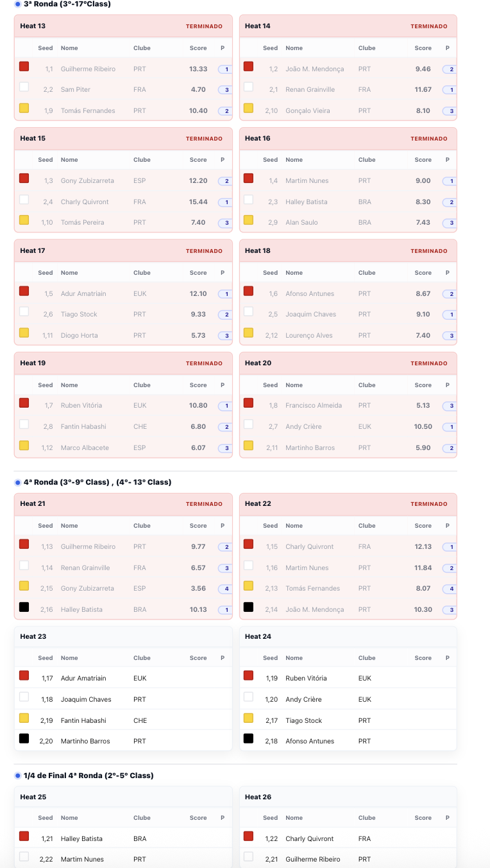Select Tiago Stock's yellow jersey square in Heat 24
490x868 pixels.
coord(249,718)
